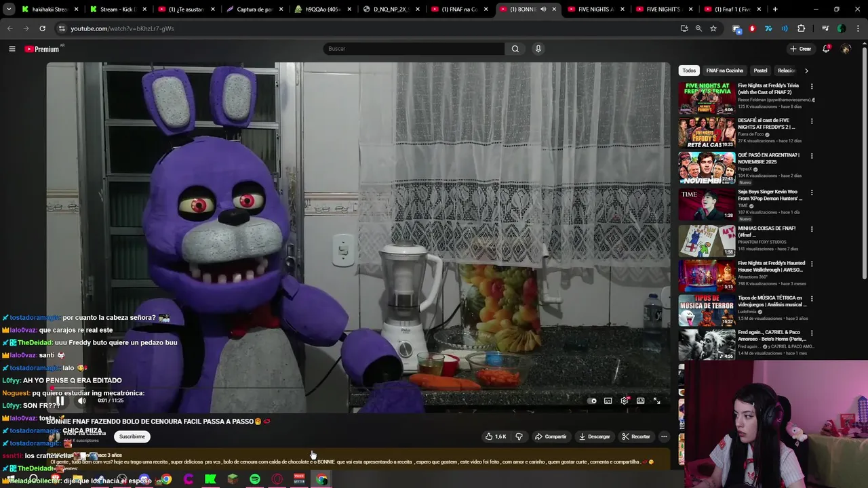868x488 pixels.
Task: Open the YouTube account avatar menu
Action: 846,49
